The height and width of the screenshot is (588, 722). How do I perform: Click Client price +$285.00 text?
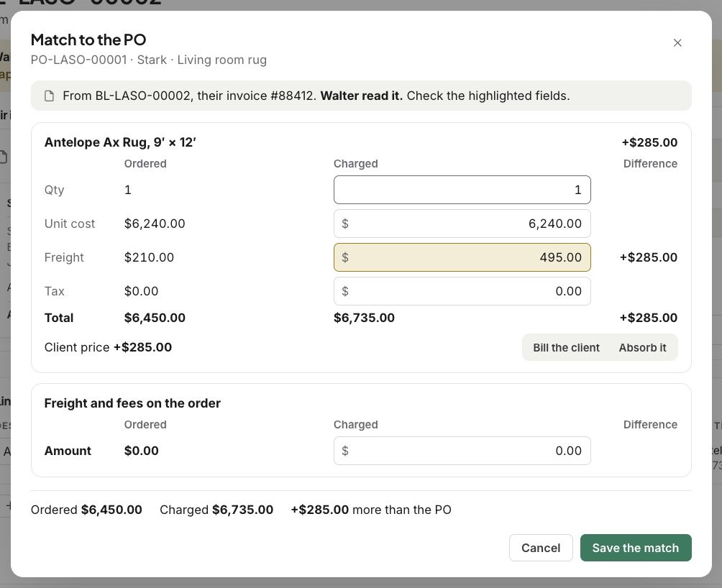point(108,347)
